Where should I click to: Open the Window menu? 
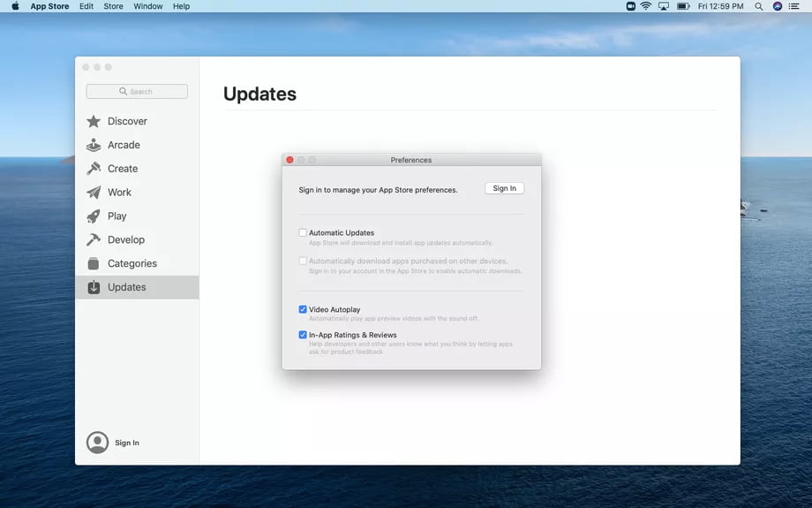click(148, 6)
